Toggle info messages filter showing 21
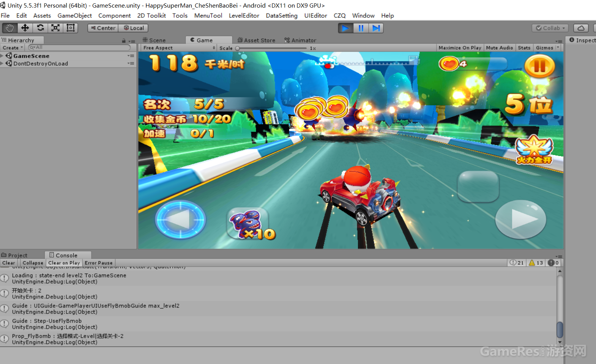The image size is (596, 364). 517,263
